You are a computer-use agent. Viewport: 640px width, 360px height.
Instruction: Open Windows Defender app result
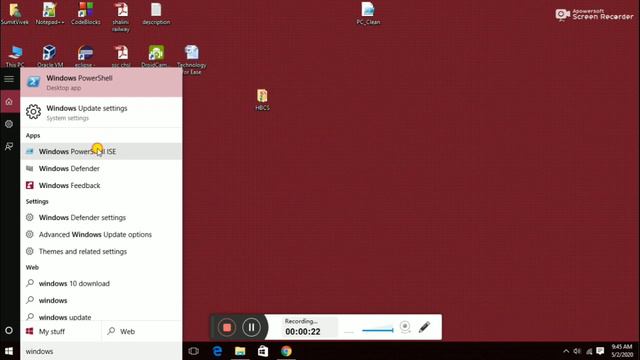tap(101, 169)
